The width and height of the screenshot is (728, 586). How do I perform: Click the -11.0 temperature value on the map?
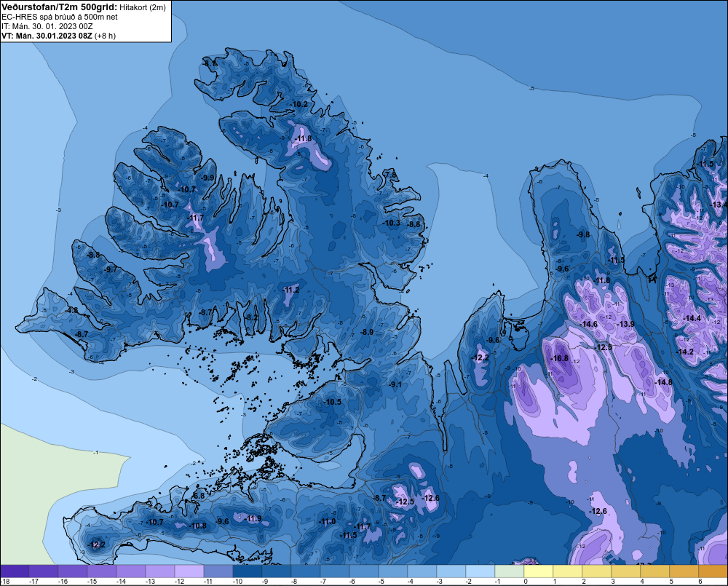click(327, 521)
